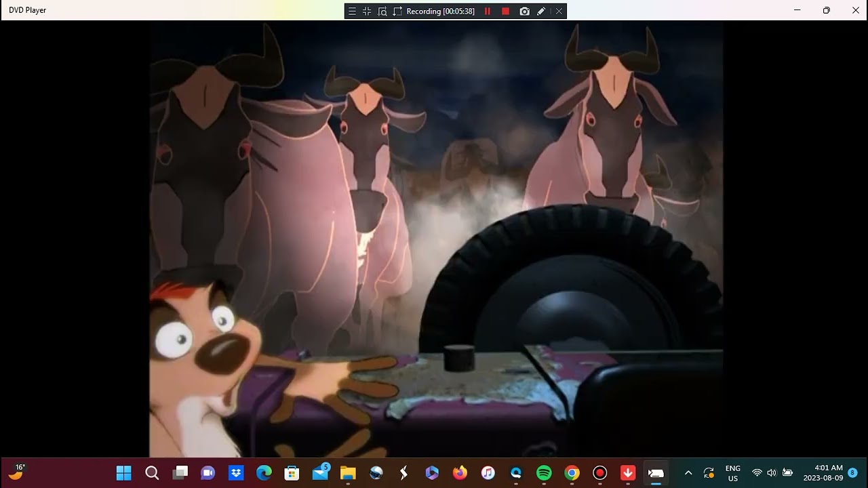The image size is (868, 488).
Task: Open taskbar Search magnifier
Action: 152,473
